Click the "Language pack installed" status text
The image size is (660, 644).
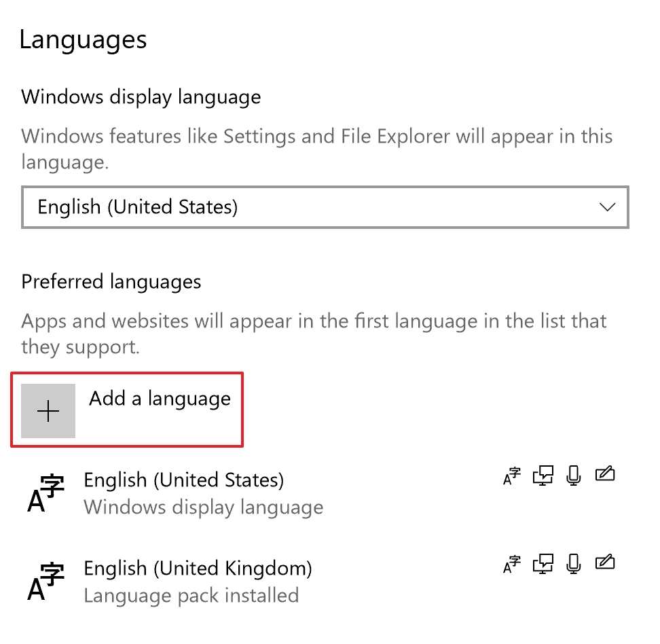tap(191, 596)
